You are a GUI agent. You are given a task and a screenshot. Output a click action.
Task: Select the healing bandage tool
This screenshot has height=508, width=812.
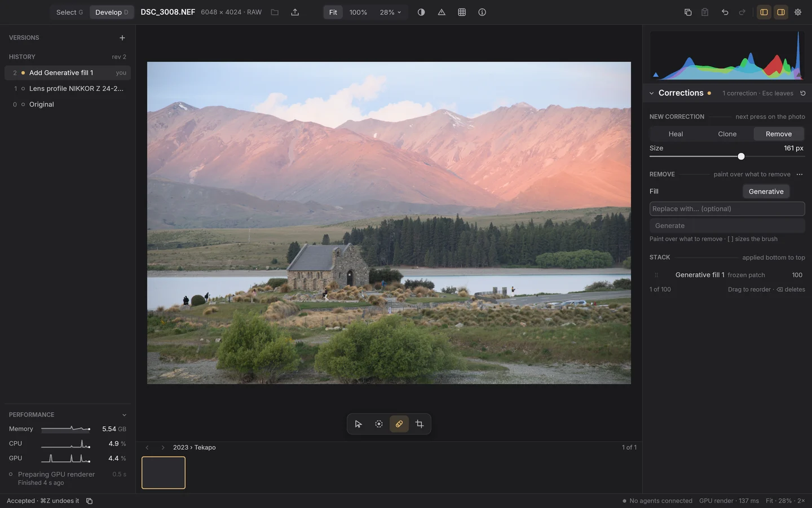(x=399, y=424)
